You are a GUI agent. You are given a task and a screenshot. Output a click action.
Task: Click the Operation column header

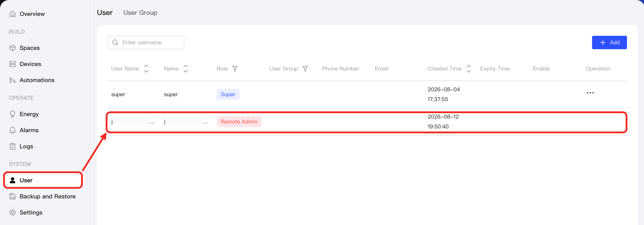[598, 69]
